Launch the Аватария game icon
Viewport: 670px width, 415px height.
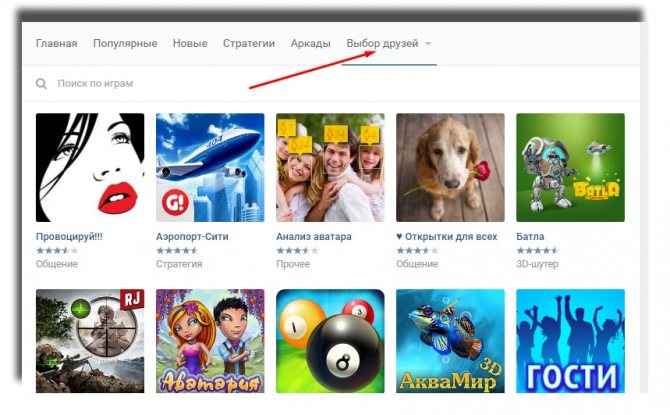tap(210, 341)
